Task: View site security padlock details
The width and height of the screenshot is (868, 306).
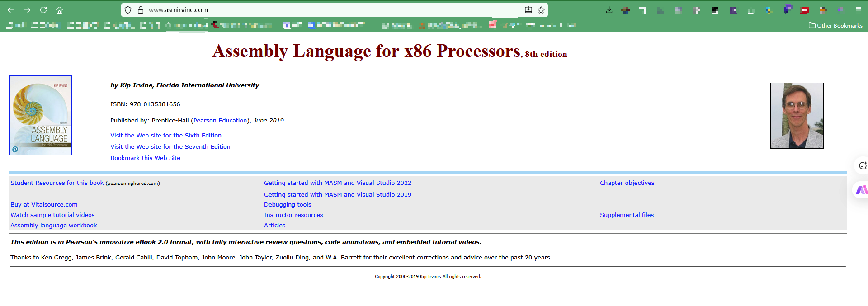Action: (141, 10)
